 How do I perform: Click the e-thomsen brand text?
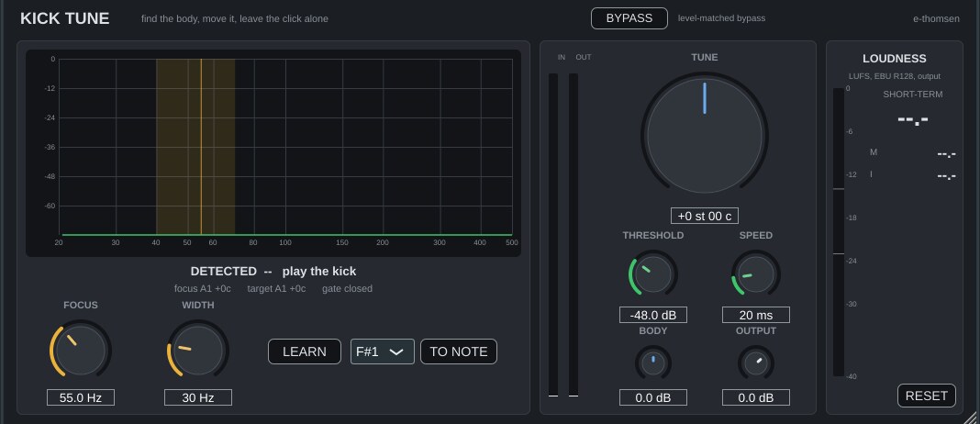(x=936, y=18)
